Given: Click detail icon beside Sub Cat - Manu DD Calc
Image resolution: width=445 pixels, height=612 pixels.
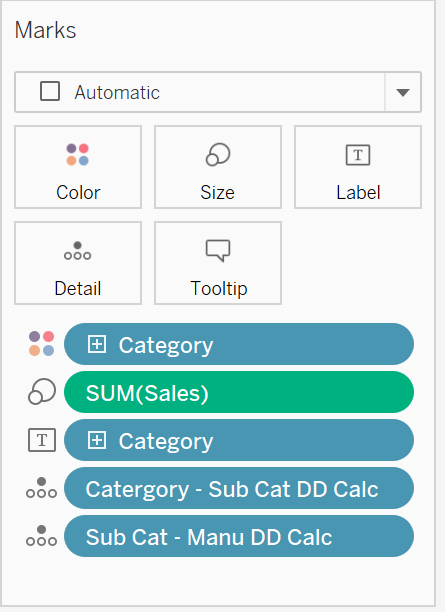Looking at the screenshot, I should pos(41,536).
